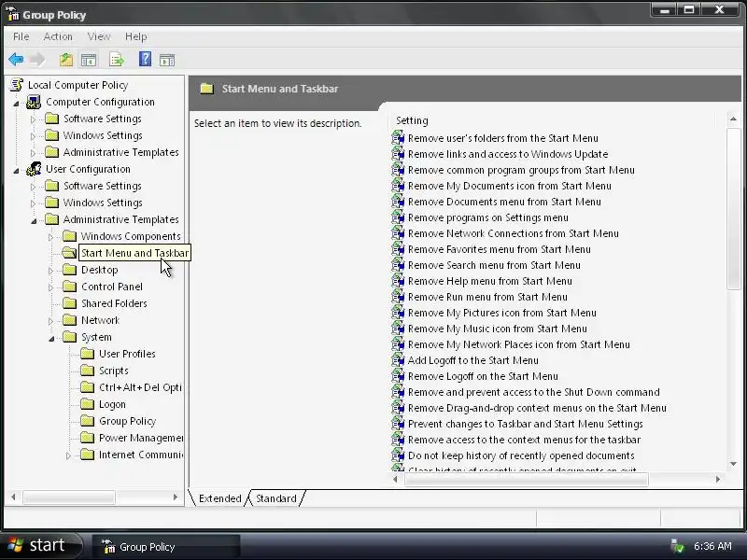Click the Computer Configuration icon
Viewport: 747px width, 560px height.
pos(34,102)
